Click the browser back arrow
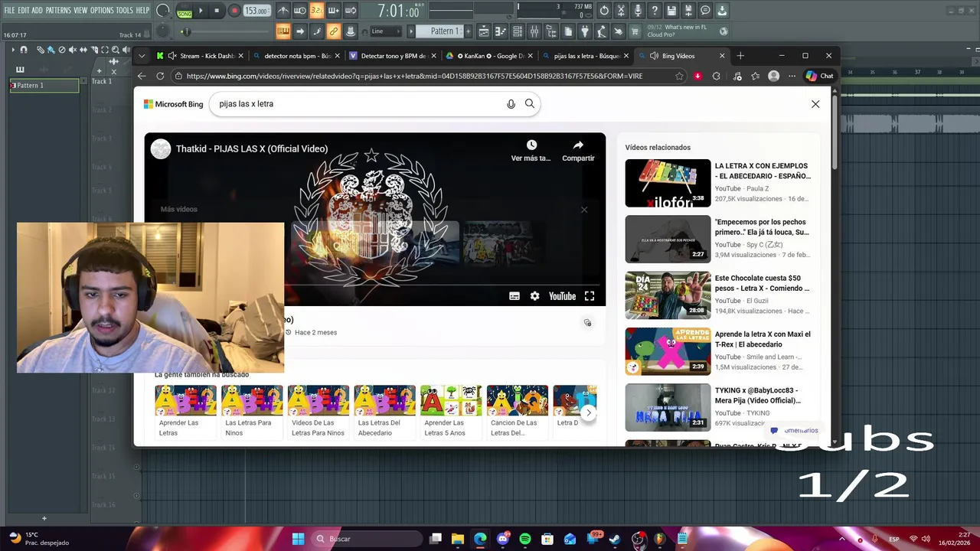Image resolution: width=980 pixels, height=551 pixels. coord(142,76)
